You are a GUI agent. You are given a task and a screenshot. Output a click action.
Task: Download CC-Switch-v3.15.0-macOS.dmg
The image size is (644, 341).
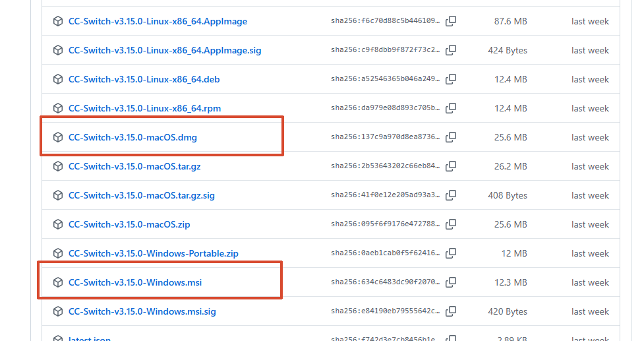[x=132, y=137]
